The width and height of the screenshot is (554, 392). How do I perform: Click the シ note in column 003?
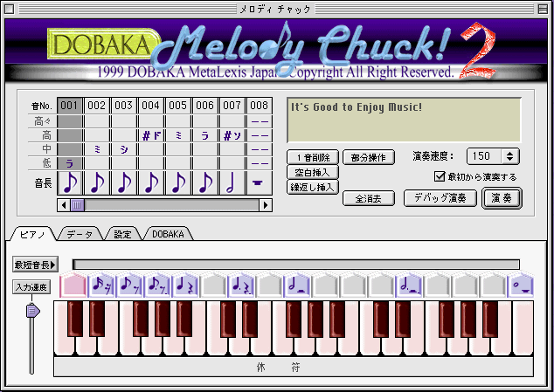pyautogui.click(x=124, y=150)
